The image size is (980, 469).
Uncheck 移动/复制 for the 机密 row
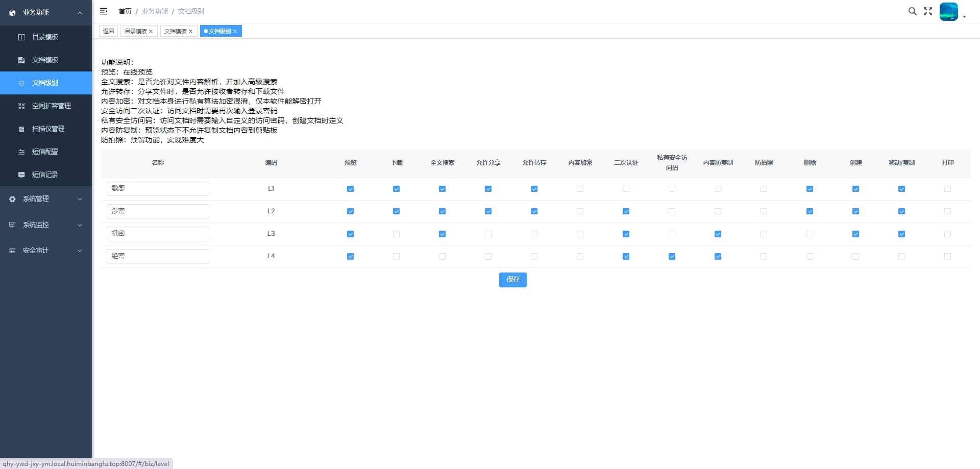pyautogui.click(x=901, y=234)
